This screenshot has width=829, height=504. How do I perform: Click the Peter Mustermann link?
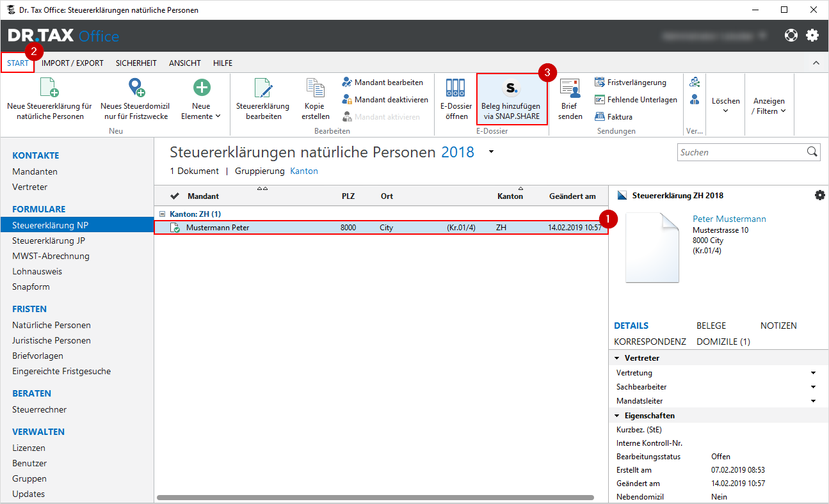pos(729,219)
